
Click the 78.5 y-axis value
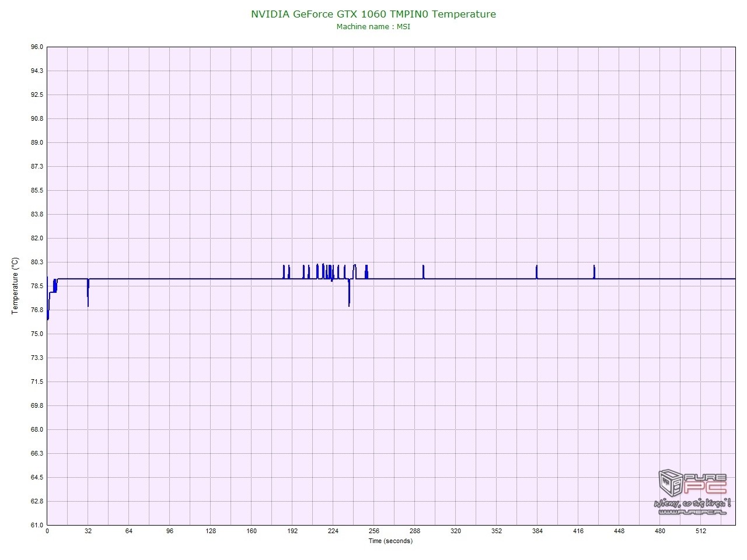(37, 286)
